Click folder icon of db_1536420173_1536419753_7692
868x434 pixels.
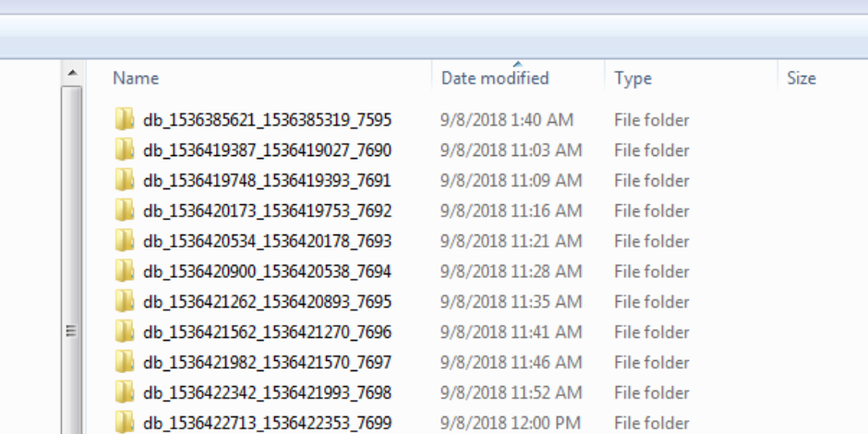click(x=125, y=211)
